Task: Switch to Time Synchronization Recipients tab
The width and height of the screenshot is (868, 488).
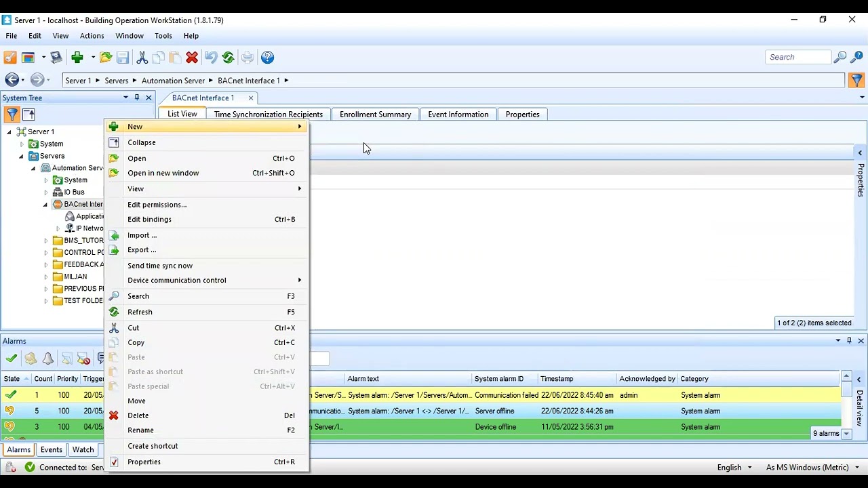Action: coord(269,115)
